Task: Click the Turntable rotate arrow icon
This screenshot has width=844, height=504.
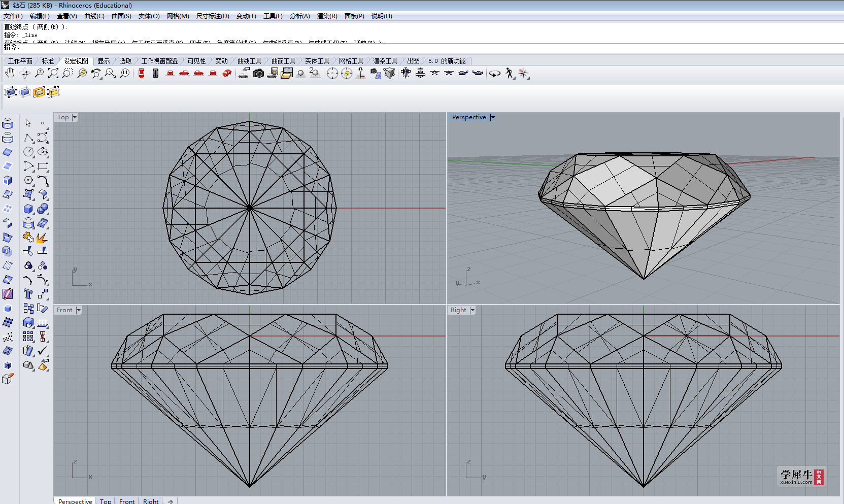Action: point(494,74)
